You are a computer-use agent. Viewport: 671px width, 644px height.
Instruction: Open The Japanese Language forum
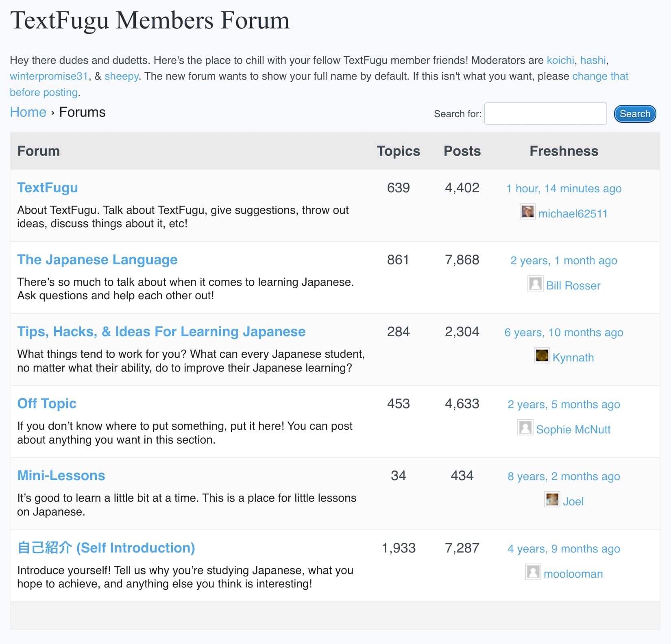pyautogui.click(x=97, y=260)
